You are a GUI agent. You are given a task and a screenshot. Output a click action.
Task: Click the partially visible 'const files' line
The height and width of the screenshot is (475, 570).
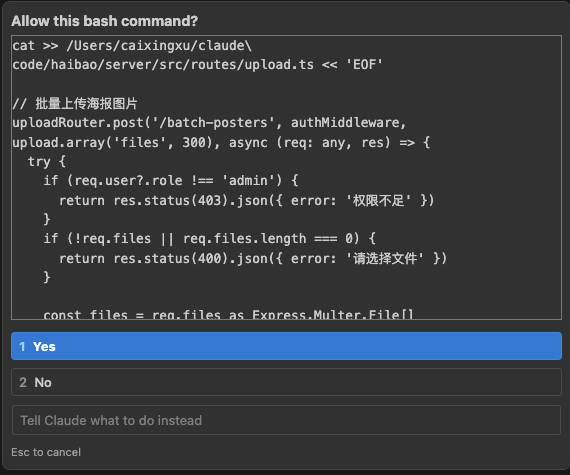point(228,314)
